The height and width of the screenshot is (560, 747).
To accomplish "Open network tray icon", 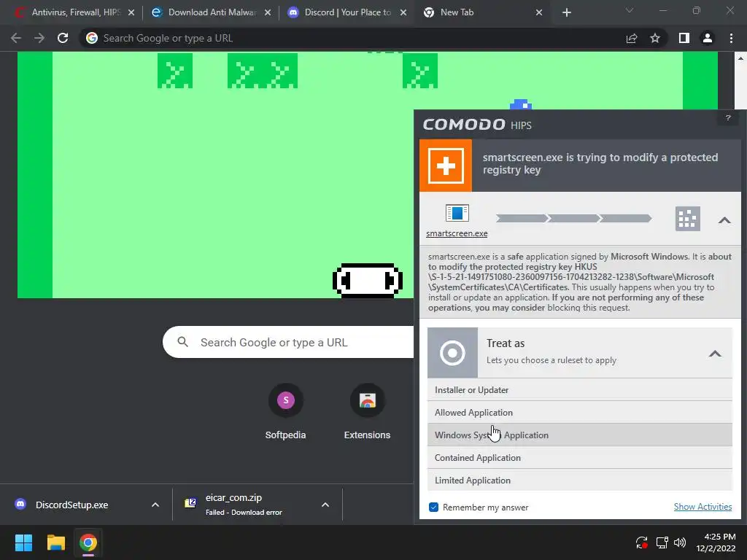I will [662, 542].
